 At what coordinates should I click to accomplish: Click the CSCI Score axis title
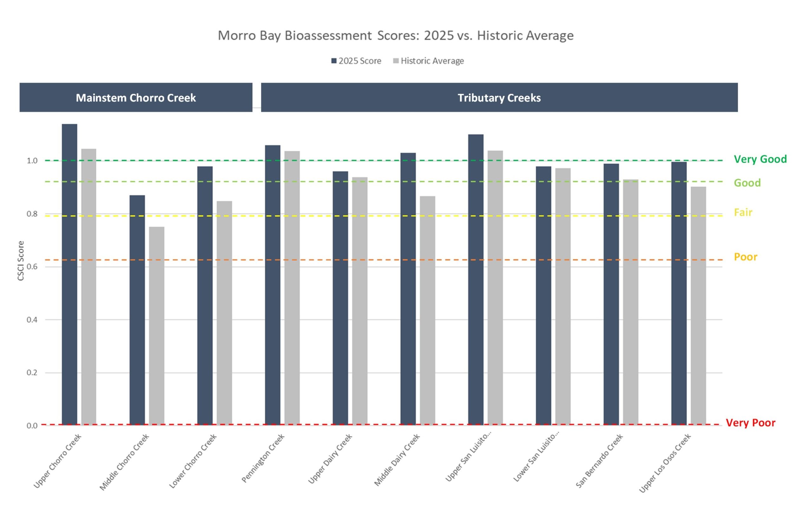click(x=21, y=261)
